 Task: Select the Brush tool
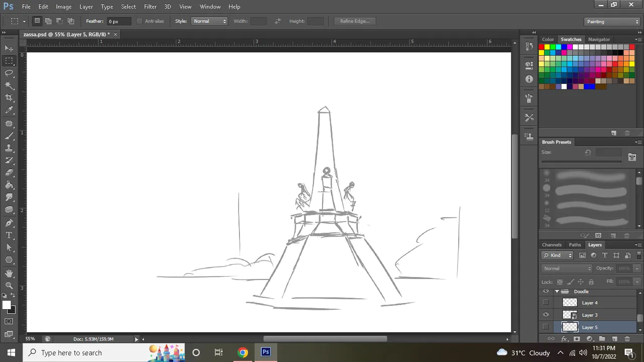point(9,136)
